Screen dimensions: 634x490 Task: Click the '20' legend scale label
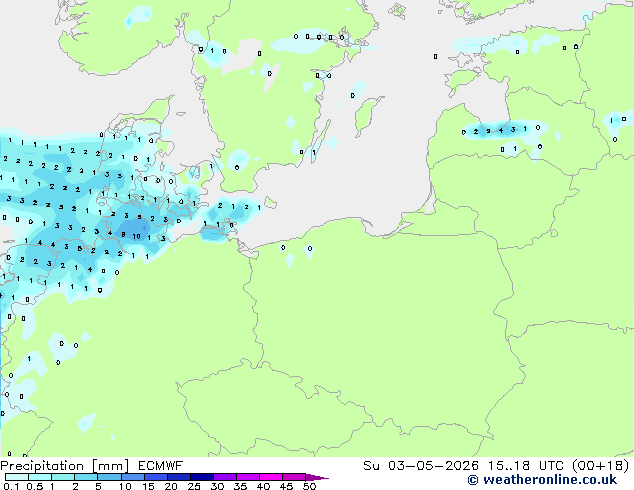coord(171,486)
